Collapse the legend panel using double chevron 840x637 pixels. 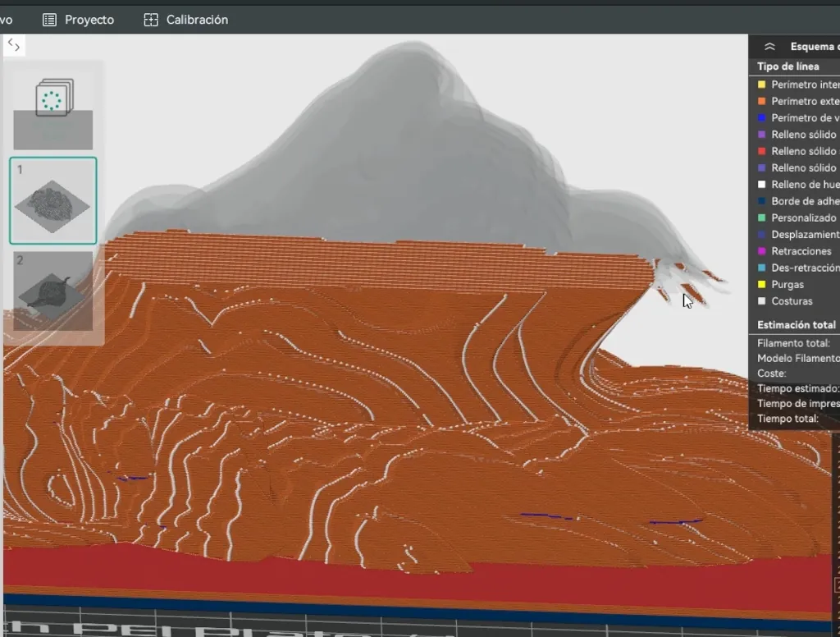click(769, 47)
